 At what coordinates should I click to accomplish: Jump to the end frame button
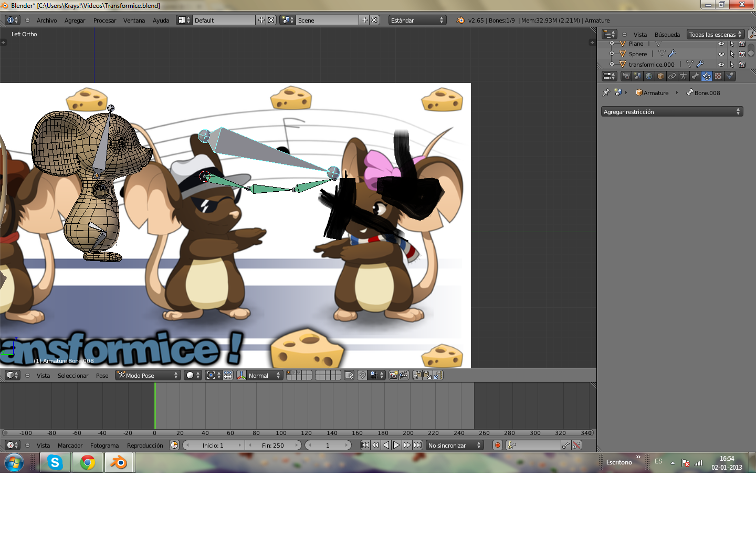[x=417, y=445]
